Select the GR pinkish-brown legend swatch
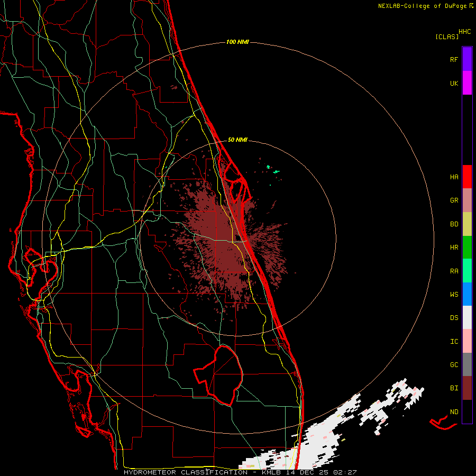This screenshot has height=476, width=476. (x=467, y=200)
